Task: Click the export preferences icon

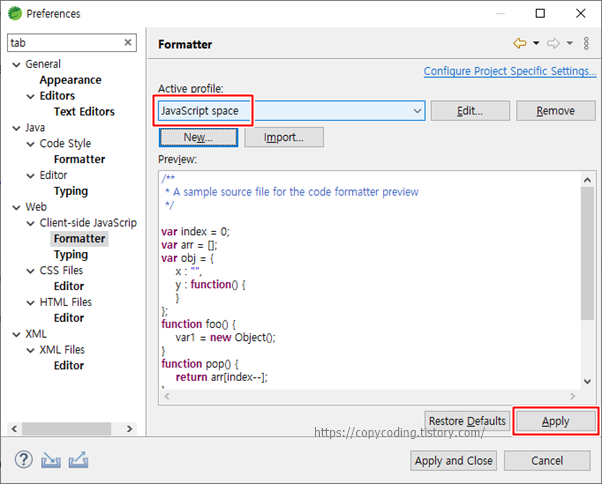Action: 78,460
